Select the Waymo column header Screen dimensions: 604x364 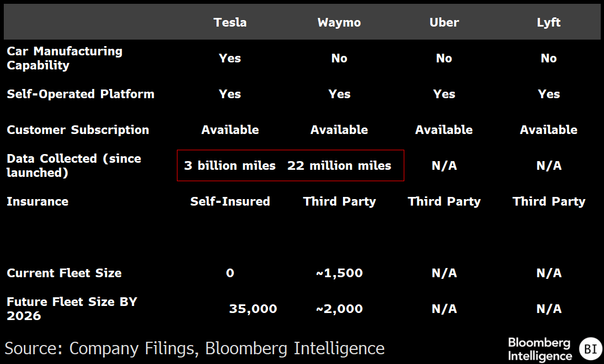[339, 22]
